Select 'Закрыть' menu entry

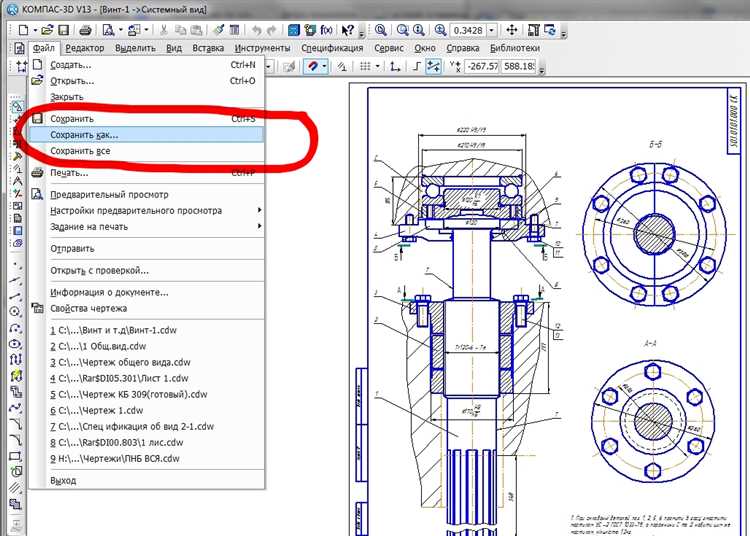pyautogui.click(x=146, y=97)
